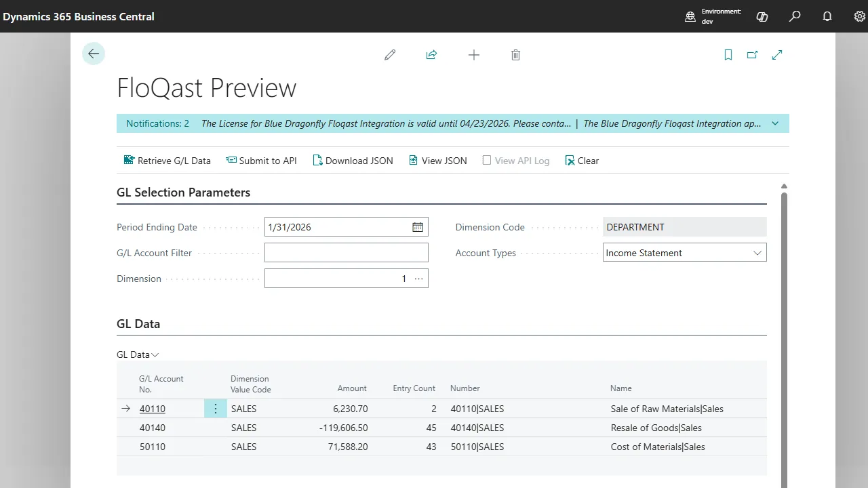
Task: Collapse the GL Data section heading
Action: point(138,324)
